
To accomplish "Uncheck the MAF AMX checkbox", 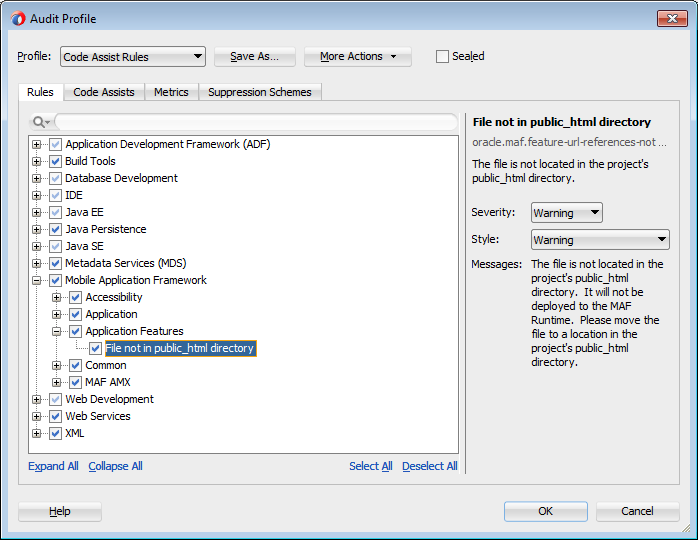I will [x=75, y=382].
